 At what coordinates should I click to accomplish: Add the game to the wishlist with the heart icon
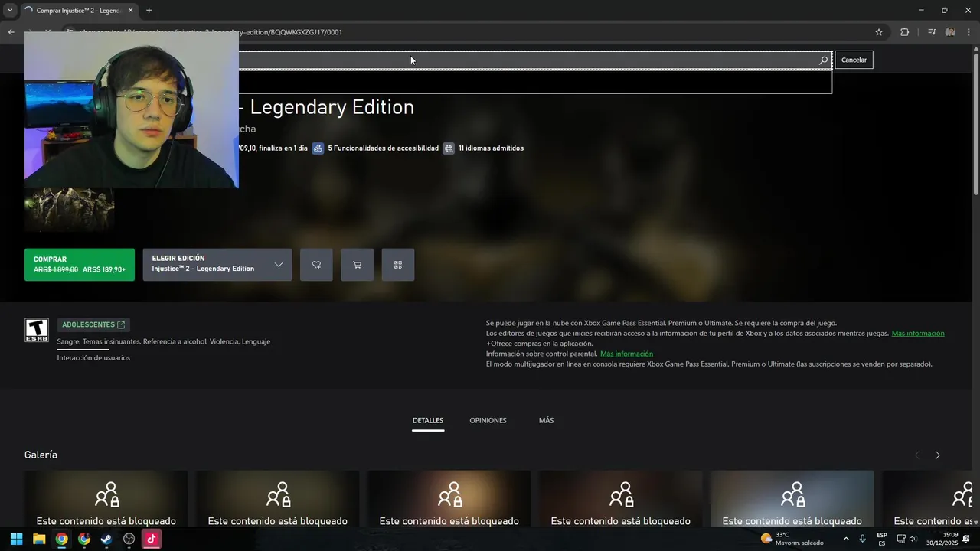tap(316, 265)
